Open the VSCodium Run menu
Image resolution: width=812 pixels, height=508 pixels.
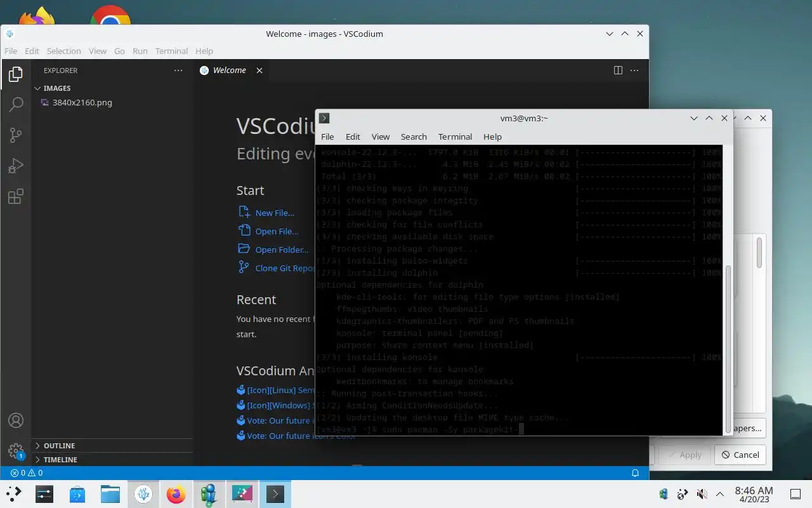140,51
